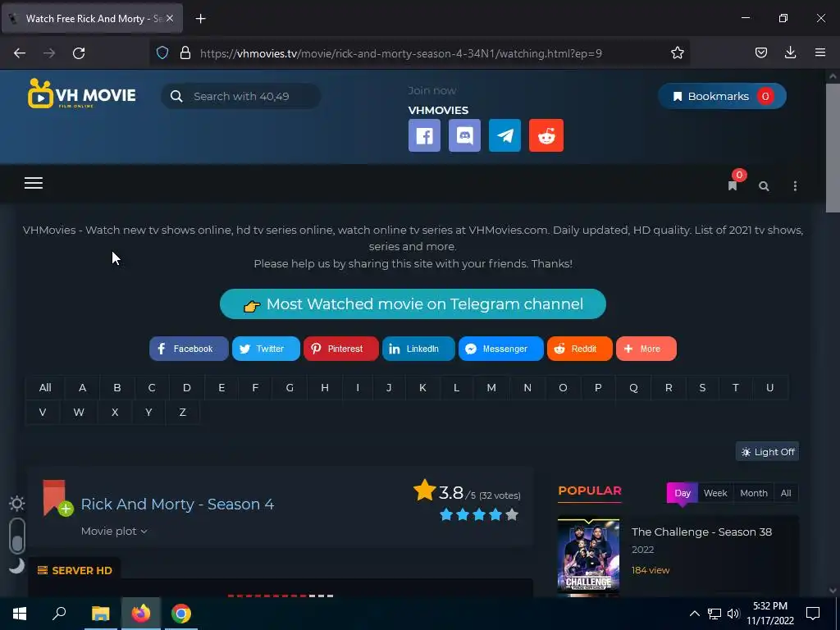Click the Watch Free Rick And Morty browser tab

point(93,19)
